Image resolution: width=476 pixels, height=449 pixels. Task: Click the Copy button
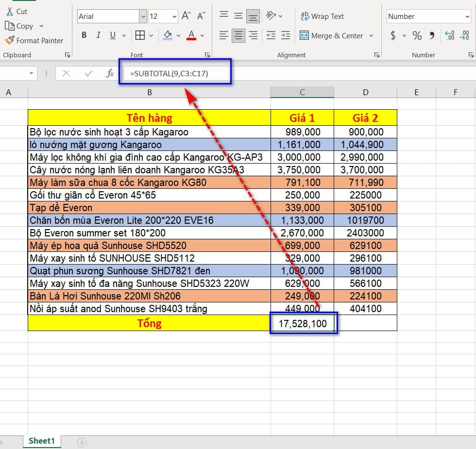coord(19,26)
